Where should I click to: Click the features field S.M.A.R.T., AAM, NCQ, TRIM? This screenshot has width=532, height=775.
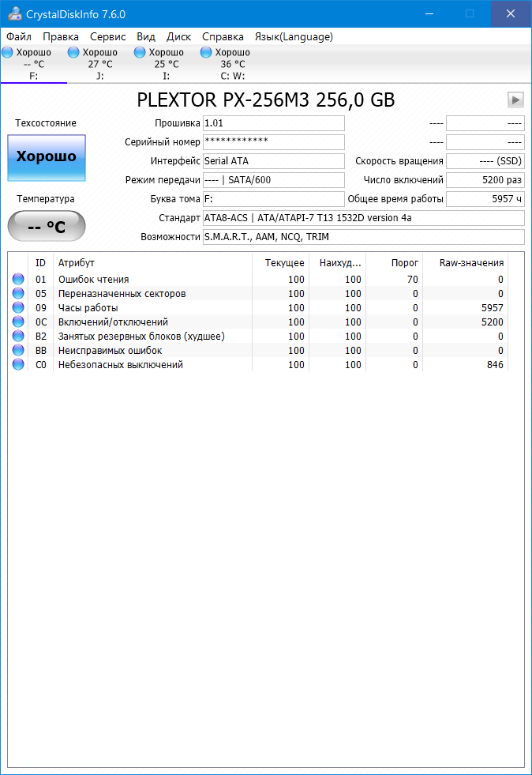[364, 237]
